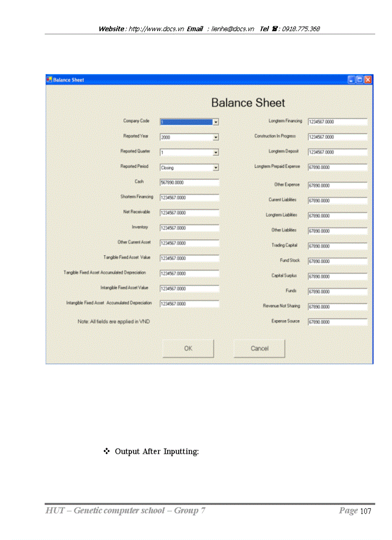Image resolution: width=392 pixels, height=540 pixels.
Task: Open the Company Code dropdown
Action: point(216,122)
